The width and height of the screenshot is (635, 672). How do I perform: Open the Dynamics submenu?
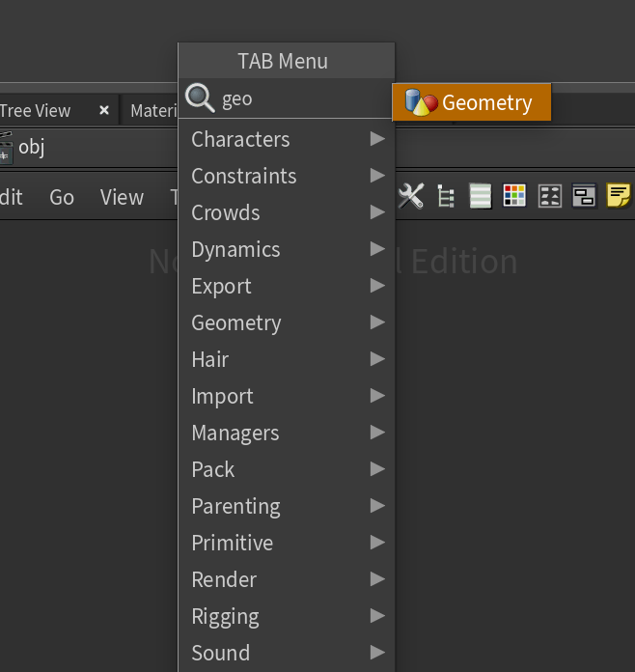tap(287, 249)
